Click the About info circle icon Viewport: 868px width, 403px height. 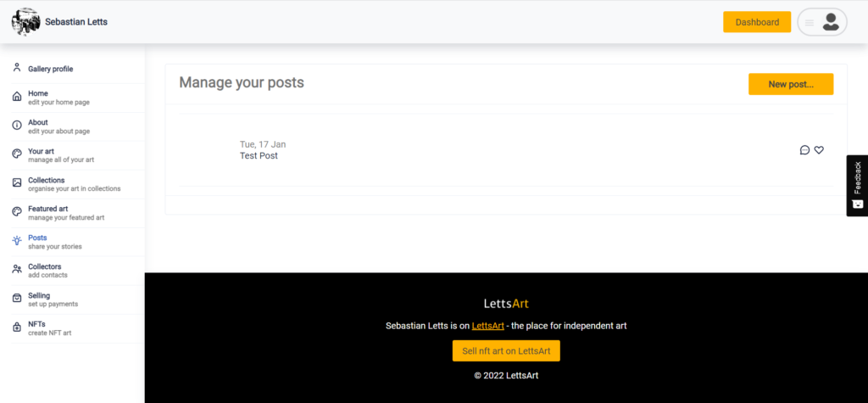coord(17,126)
